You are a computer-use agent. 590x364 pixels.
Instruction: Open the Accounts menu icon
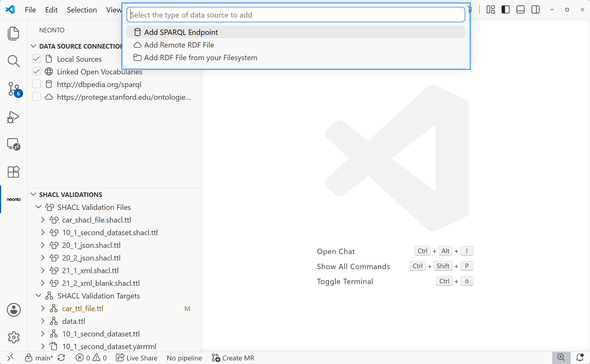(14, 310)
